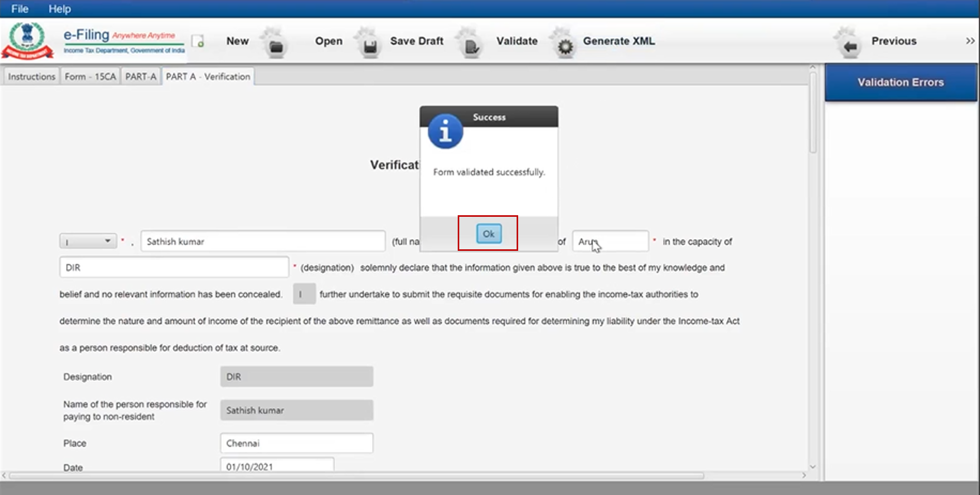Click the Validation Errors panel header
980x495 pixels.
pyautogui.click(x=900, y=82)
